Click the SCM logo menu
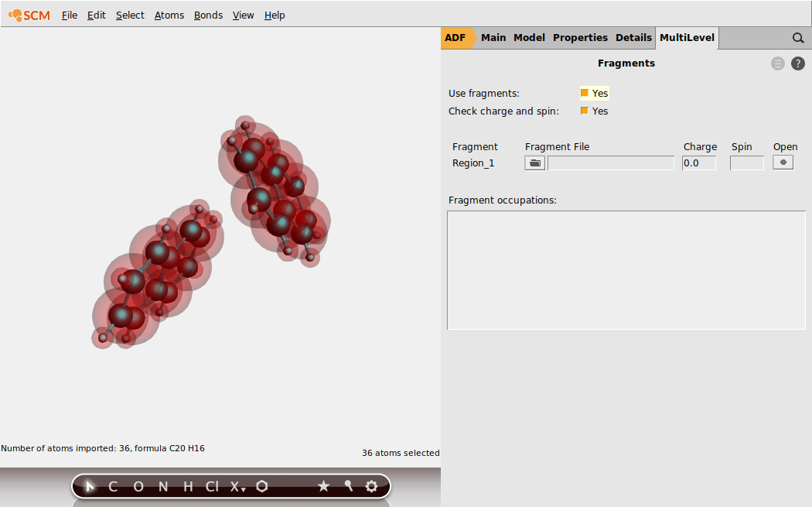 coord(29,15)
